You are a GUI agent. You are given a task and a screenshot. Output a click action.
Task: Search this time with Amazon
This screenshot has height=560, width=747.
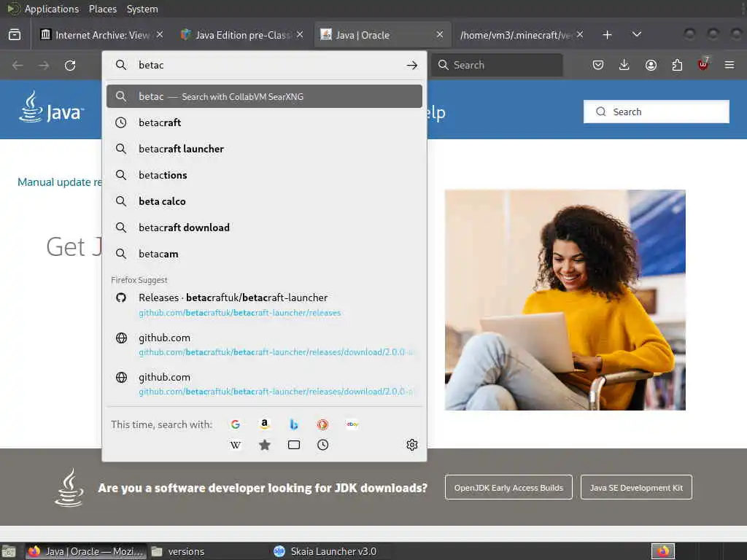click(x=264, y=424)
